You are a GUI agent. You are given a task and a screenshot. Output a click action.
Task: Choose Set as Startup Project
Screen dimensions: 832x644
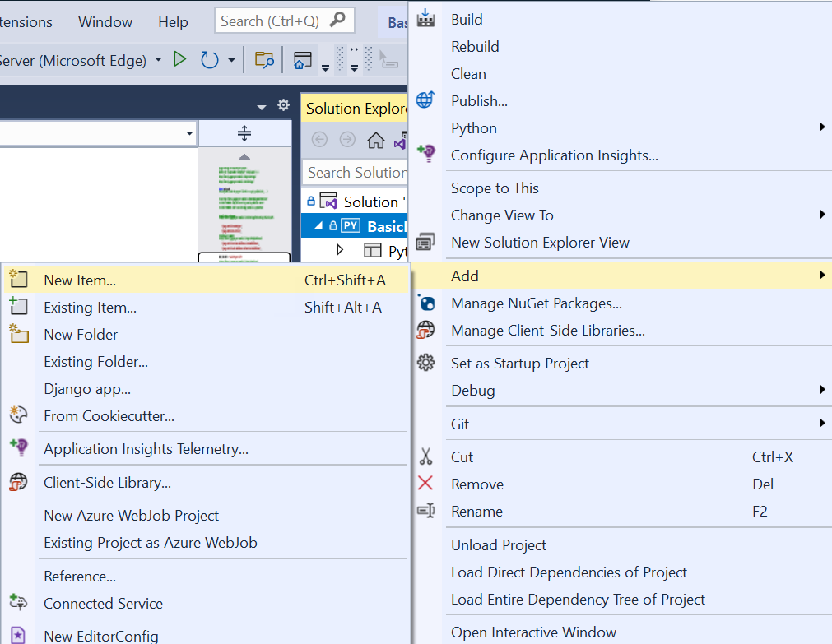coord(520,363)
